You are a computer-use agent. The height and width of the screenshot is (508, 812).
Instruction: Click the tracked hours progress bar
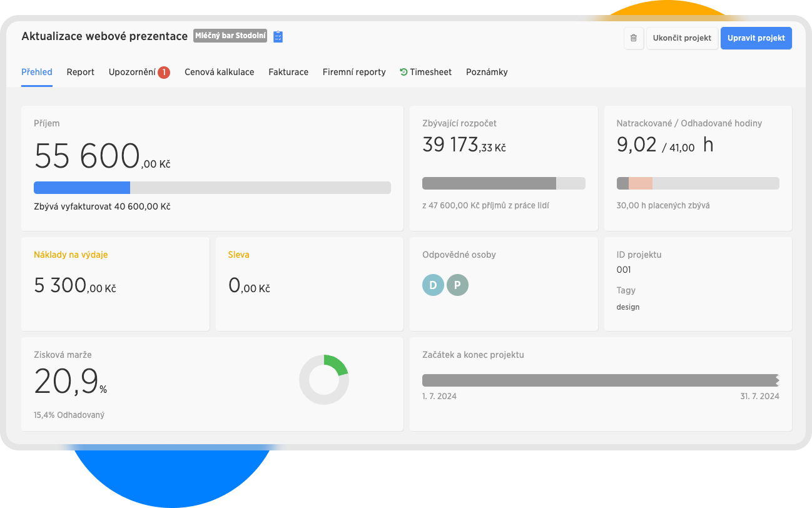[698, 183]
